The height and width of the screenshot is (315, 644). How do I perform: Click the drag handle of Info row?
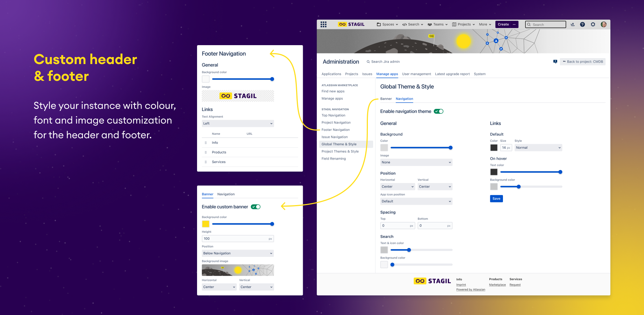(206, 143)
